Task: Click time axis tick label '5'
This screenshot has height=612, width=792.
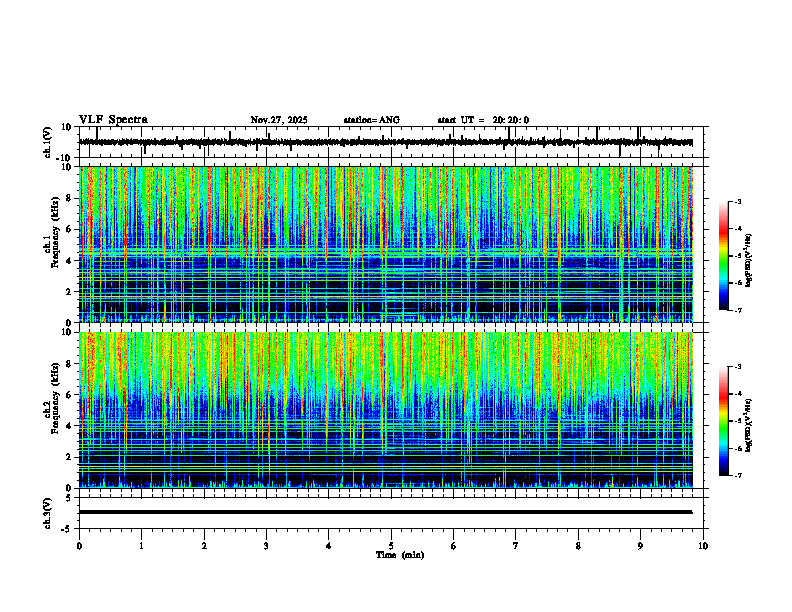Action: pos(391,546)
